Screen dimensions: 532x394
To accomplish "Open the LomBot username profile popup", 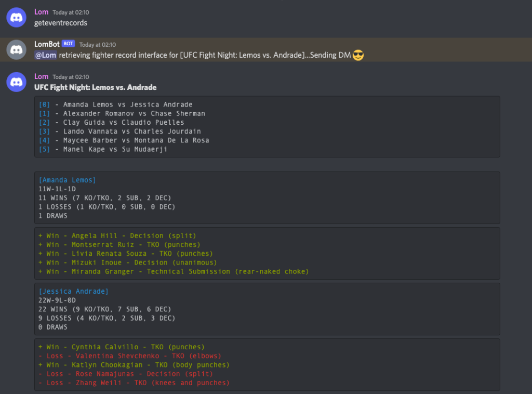I will (x=47, y=44).
